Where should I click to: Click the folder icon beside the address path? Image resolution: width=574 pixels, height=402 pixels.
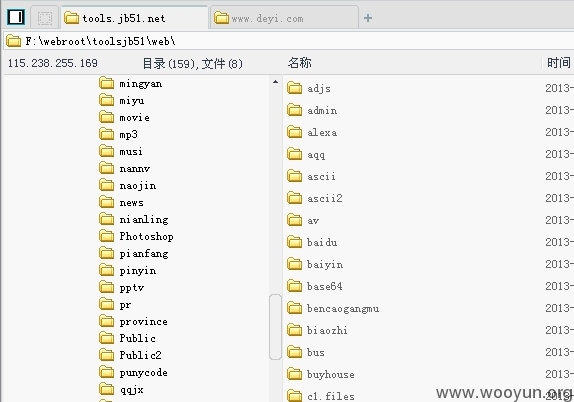pos(14,41)
